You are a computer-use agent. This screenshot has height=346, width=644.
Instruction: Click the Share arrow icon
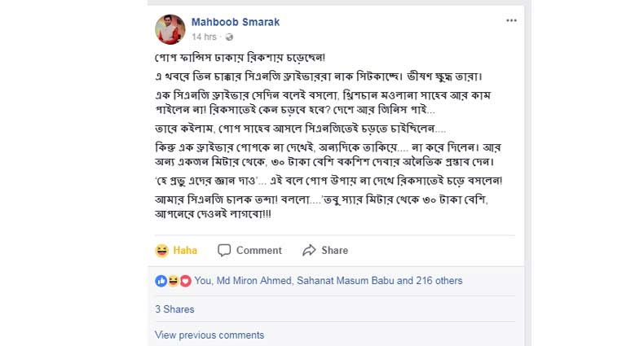click(x=309, y=251)
